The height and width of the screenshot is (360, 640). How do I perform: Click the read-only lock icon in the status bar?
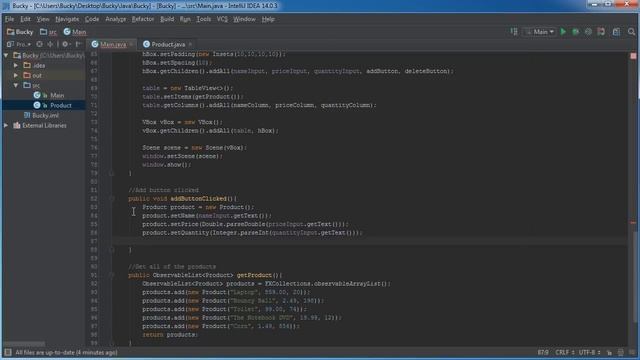click(x=609, y=352)
